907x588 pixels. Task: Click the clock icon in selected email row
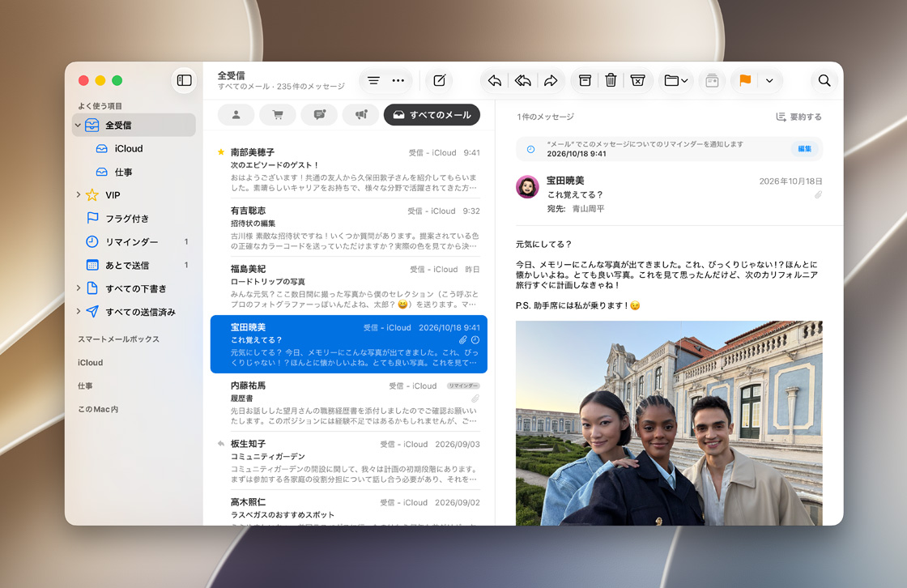pyautogui.click(x=475, y=340)
